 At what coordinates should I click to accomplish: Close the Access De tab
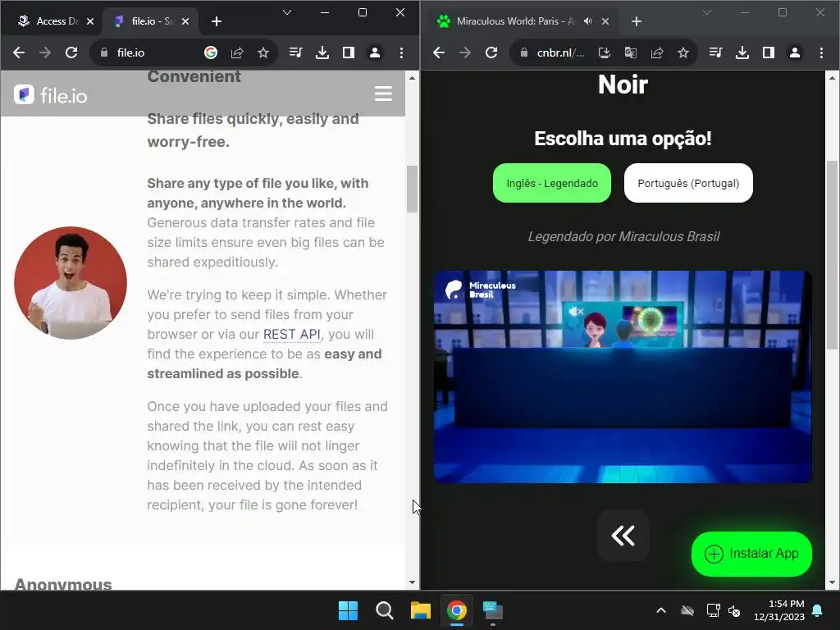point(90,21)
